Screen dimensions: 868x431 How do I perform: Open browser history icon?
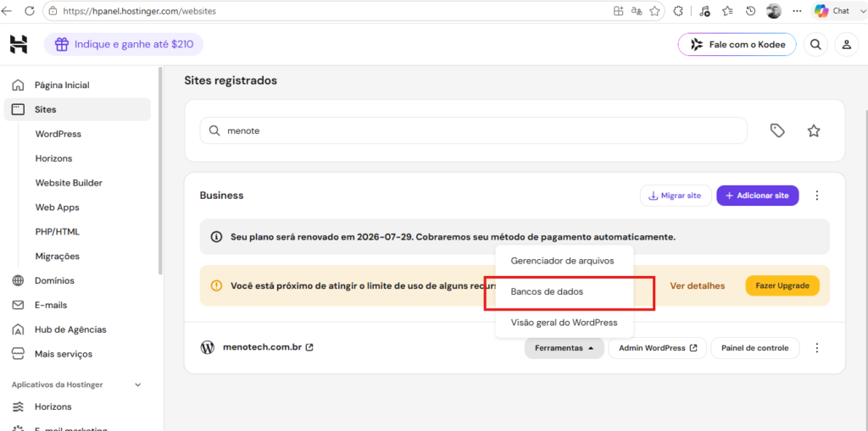[x=751, y=10]
